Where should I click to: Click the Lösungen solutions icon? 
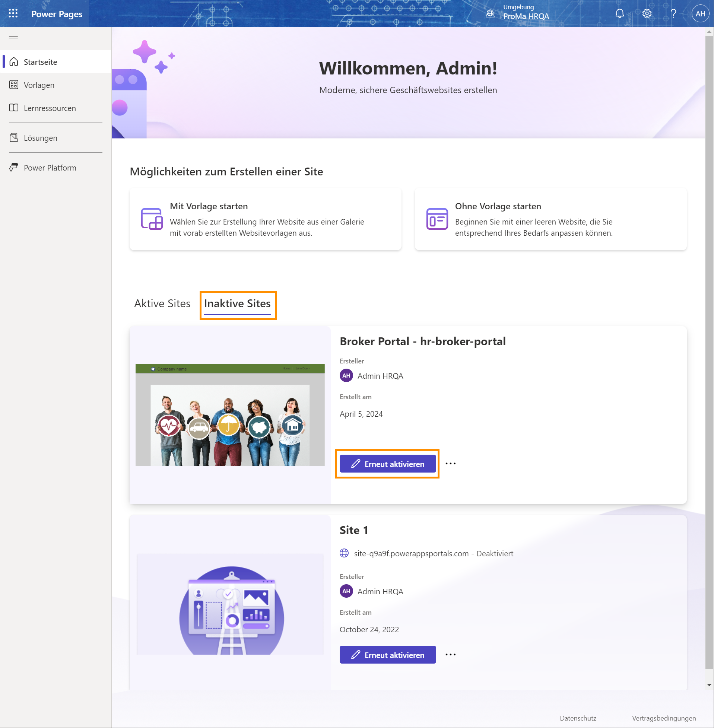[14, 137]
